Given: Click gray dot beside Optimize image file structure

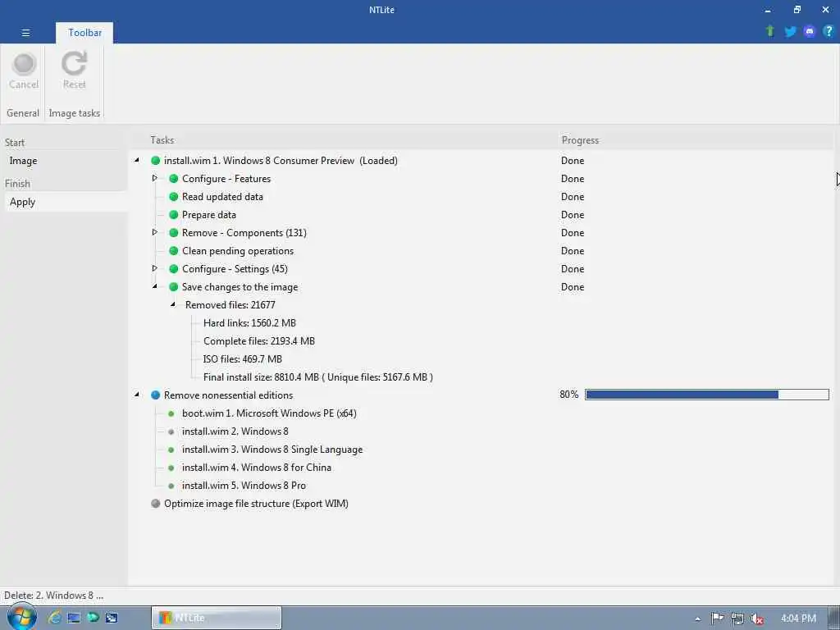Looking at the screenshot, I should (x=156, y=504).
